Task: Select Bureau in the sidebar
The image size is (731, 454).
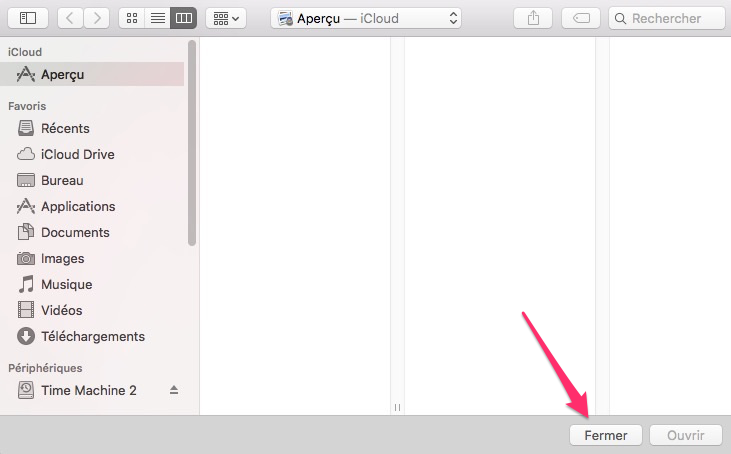Action: click(x=92, y=180)
